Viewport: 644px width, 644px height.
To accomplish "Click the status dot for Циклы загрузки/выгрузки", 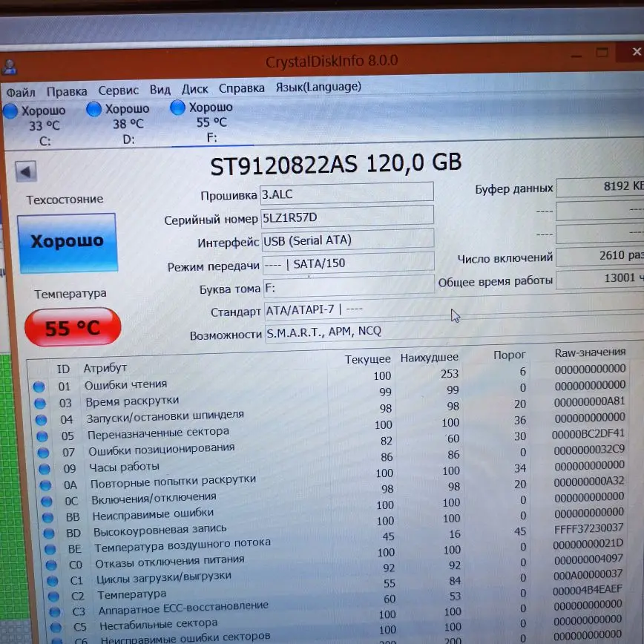I will (x=53, y=581).
